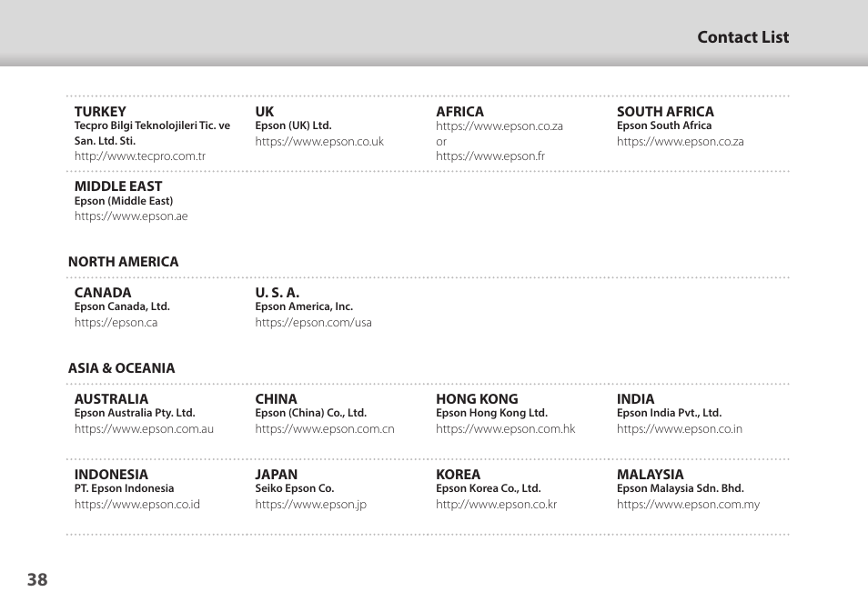
Task: Select the 'Seiko Epson Co.' text
Action: pyautogui.click(x=295, y=488)
